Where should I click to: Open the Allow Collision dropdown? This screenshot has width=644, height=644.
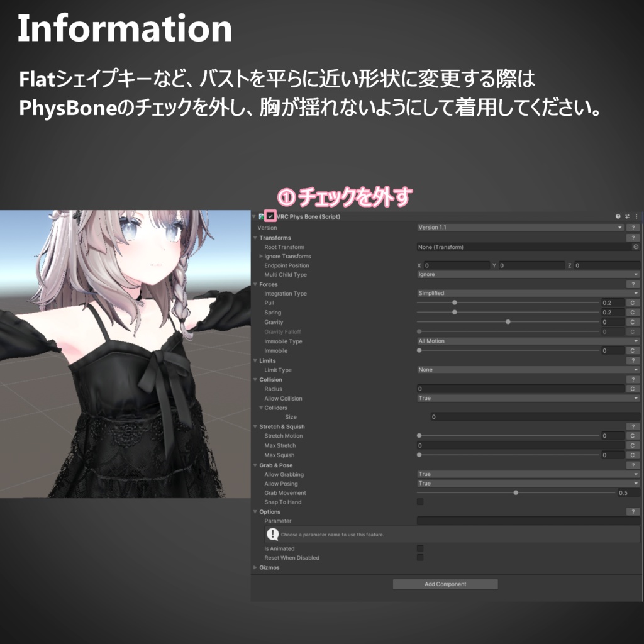(528, 398)
